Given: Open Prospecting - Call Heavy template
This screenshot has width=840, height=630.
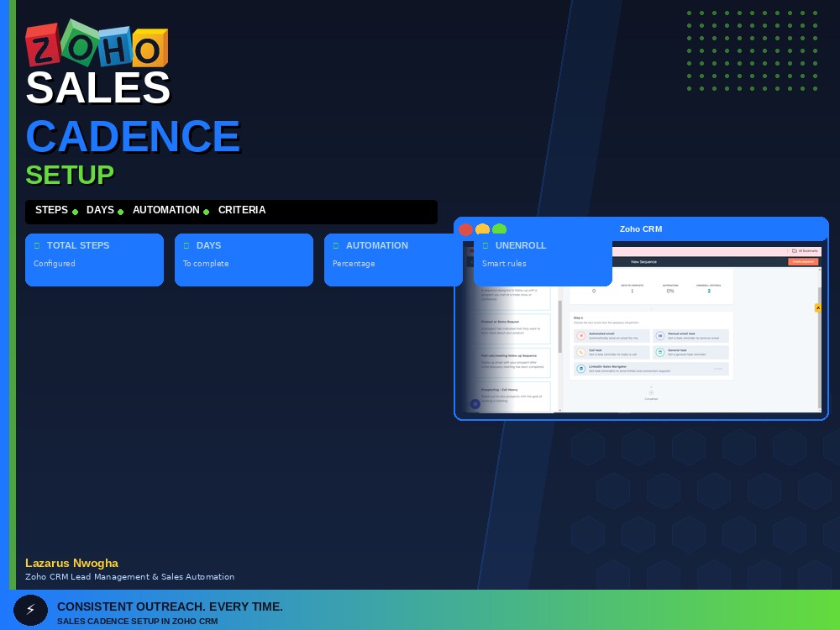Looking at the screenshot, I should tap(513, 396).
